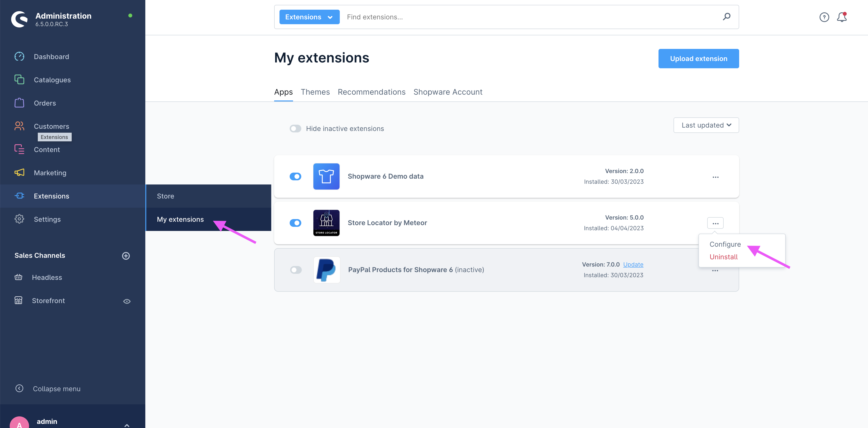Screen dimensions: 868x428
Task: Deactivate Store Locator by Meteor toggle
Action: click(x=295, y=223)
